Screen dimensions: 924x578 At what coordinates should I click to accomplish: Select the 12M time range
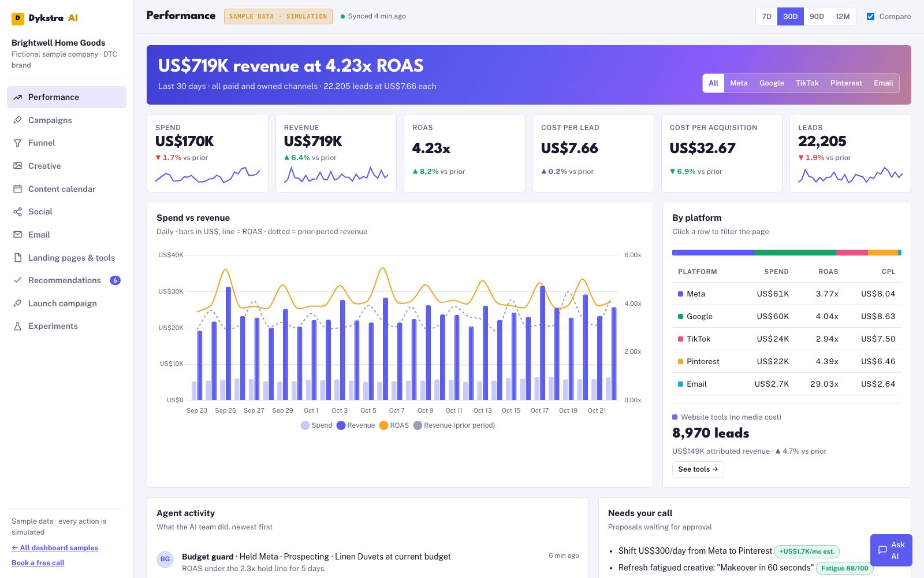tap(843, 16)
